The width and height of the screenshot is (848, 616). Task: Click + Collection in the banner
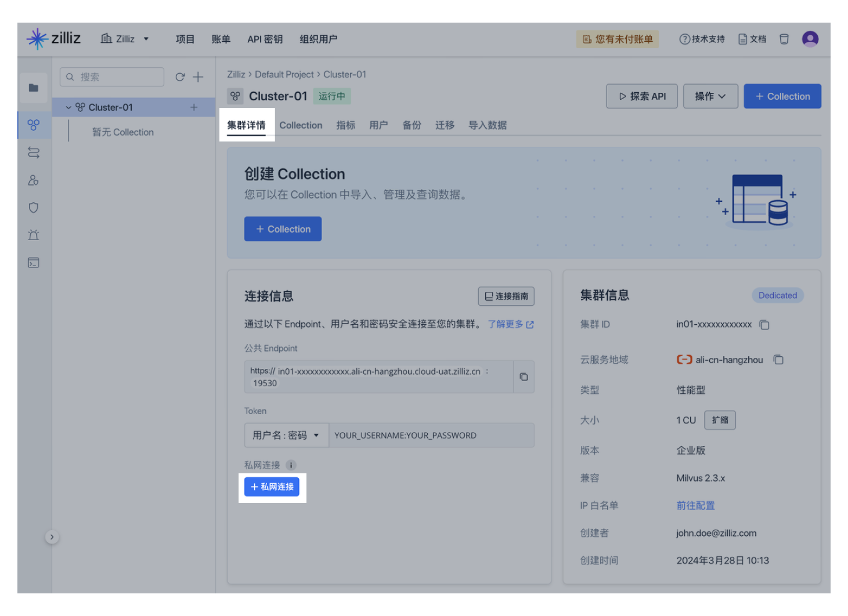click(x=283, y=229)
